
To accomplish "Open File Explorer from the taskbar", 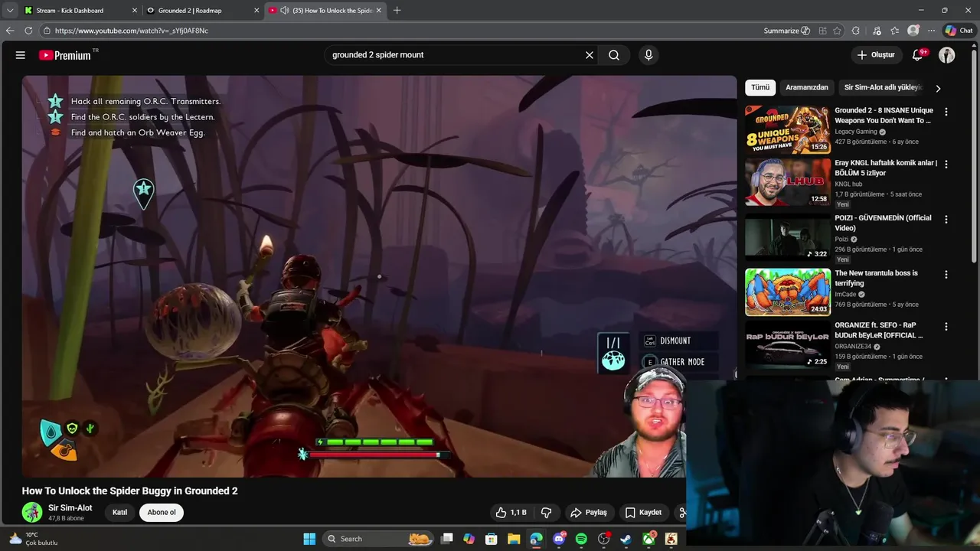I will [x=514, y=539].
